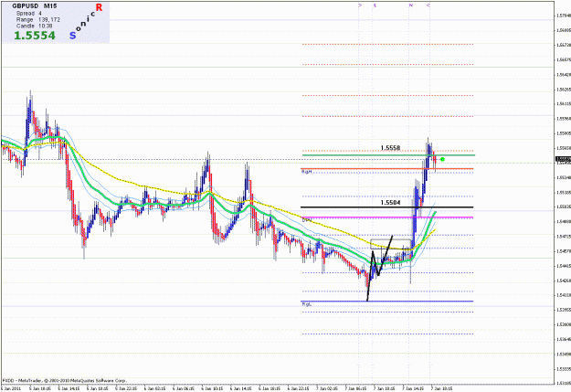Click the 6 Jan 10:15 time label
The width and height of the screenshot is (571, 392).
212,388
